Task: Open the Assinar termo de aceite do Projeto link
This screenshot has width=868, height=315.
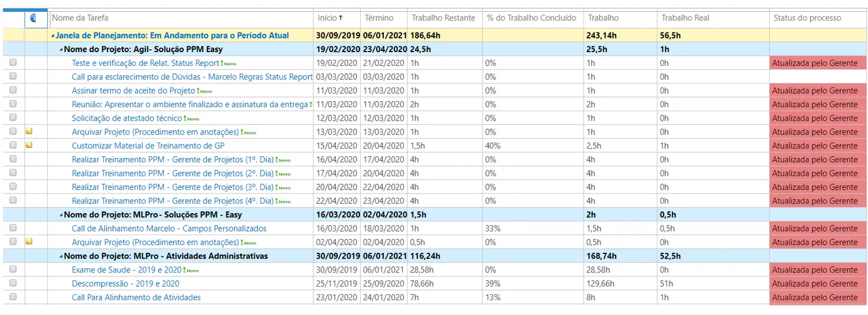Action: (x=133, y=91)
